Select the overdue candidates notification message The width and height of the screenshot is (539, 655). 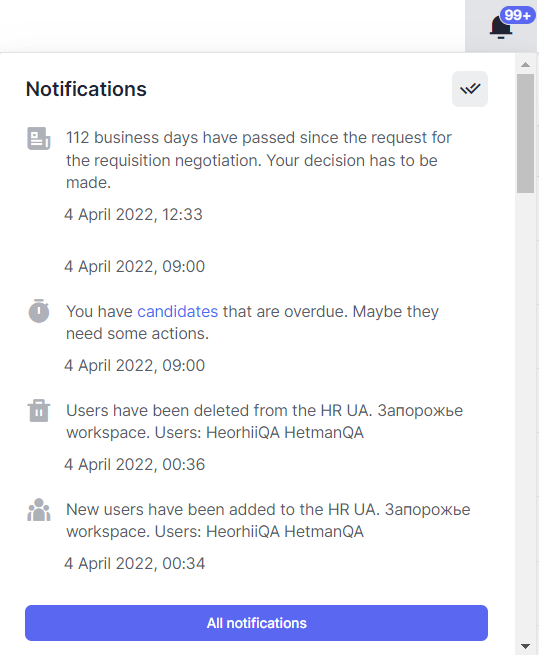point(252,322)
